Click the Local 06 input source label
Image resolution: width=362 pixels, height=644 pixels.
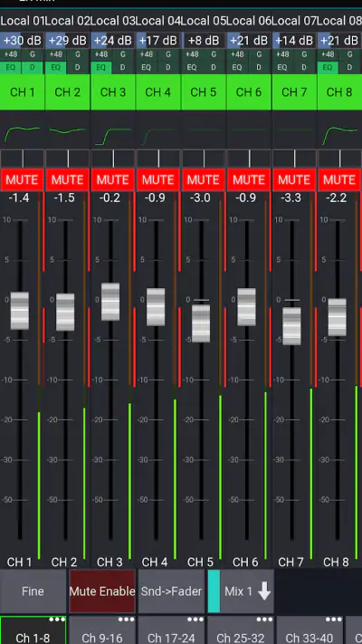point(249,21)
